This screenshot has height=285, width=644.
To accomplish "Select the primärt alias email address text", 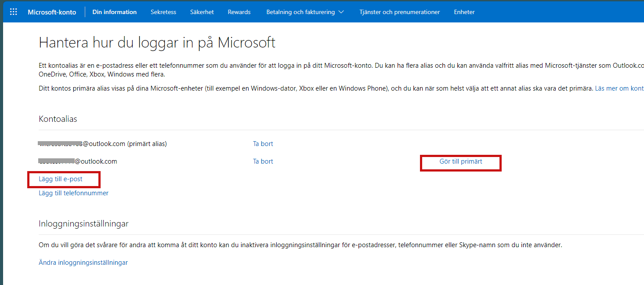I will pos(103,144).
